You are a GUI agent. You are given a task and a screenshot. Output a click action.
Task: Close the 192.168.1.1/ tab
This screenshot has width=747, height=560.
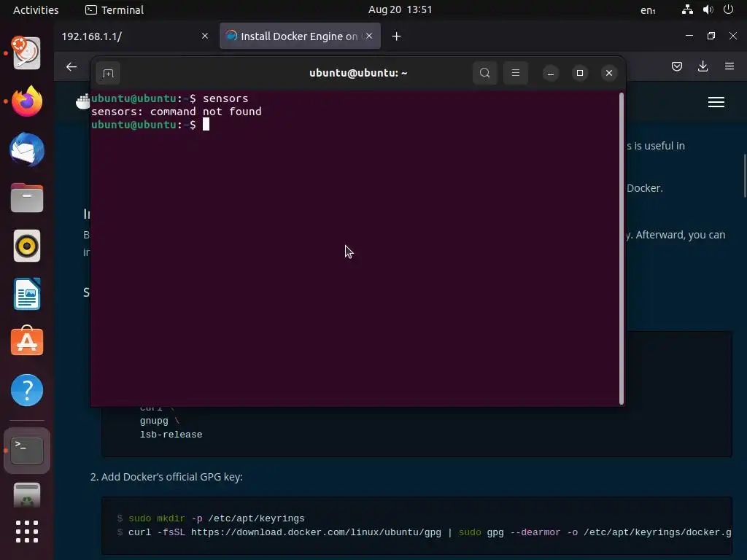pos(205,36)
